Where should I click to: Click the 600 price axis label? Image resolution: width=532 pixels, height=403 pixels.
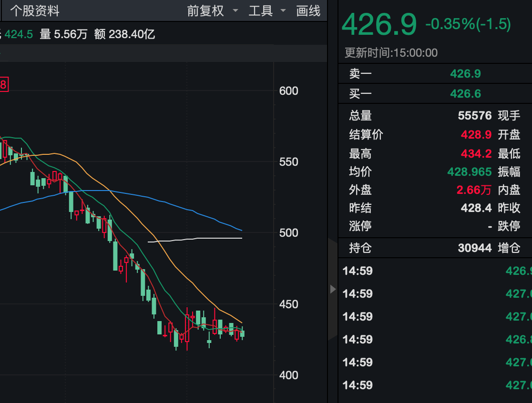288,91
